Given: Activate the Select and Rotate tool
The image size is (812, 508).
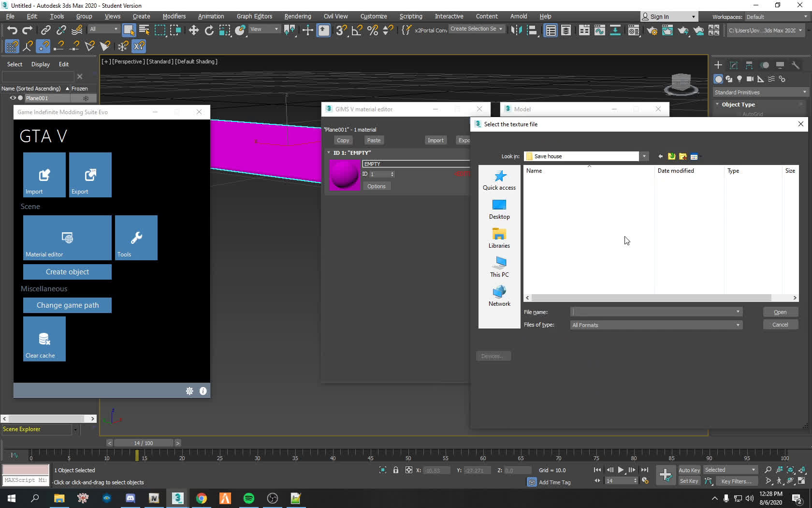Looking at the screenshot, I should [x=209, y=30].
